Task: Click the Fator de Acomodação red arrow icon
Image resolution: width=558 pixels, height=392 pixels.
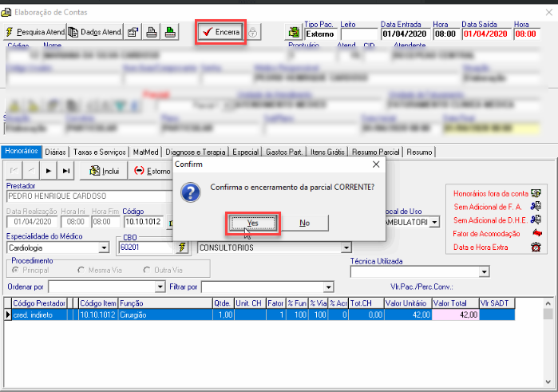Action: point(536,233)
